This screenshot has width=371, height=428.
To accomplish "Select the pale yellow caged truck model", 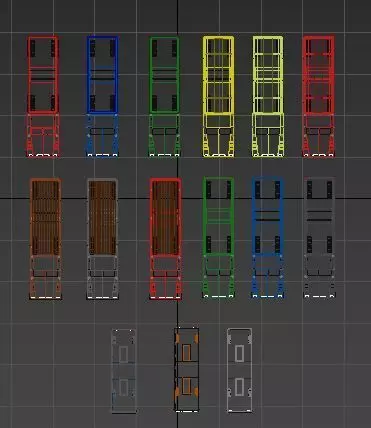I will (268, 96).
